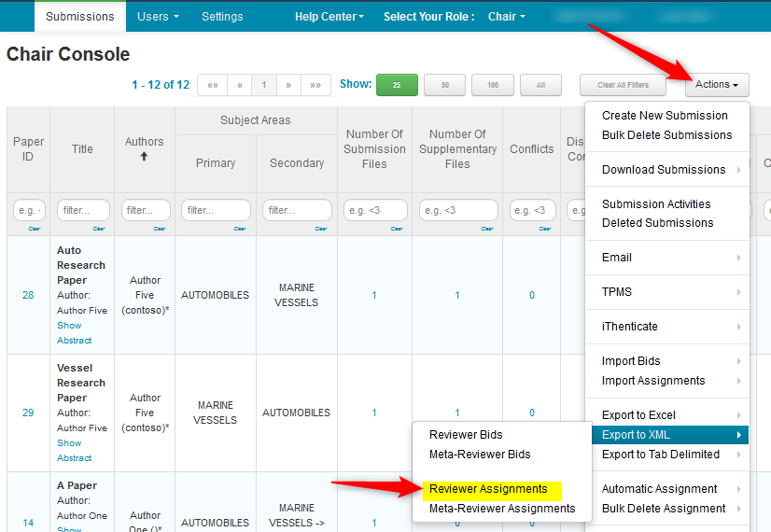This screenshot has height=532, width=771.
Task: Select Reviewer Assignments from the submenu
Action: pos(488,489)
